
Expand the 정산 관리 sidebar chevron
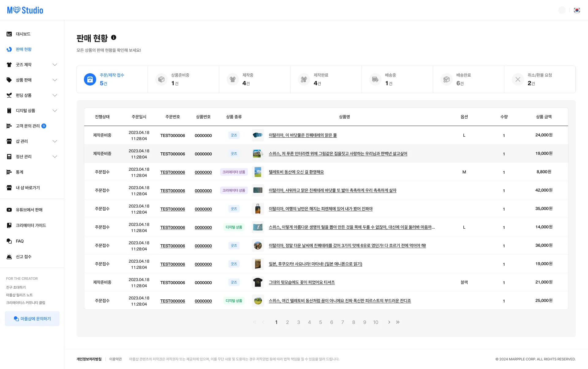pos(55,157)
